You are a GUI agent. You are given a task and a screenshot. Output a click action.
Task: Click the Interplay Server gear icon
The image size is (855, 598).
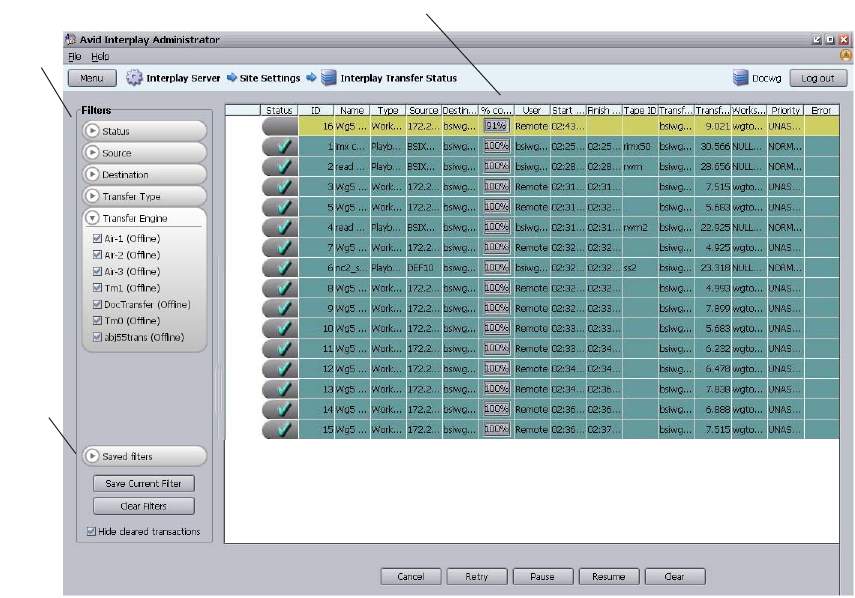coord(134,78)
